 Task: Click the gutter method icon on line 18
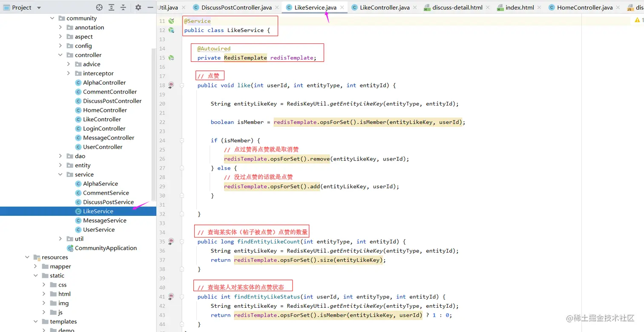pyautogui.click(x=171, y=85)
